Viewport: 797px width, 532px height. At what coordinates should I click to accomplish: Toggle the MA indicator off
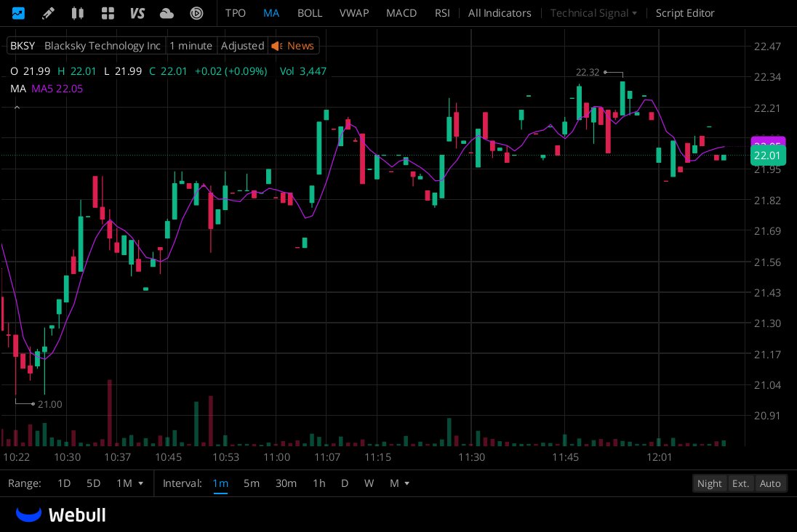[271, 12]
